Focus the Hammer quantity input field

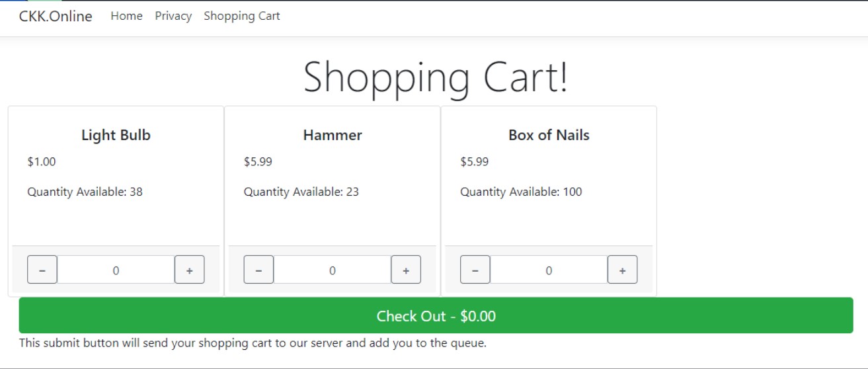tap(332, 270)
